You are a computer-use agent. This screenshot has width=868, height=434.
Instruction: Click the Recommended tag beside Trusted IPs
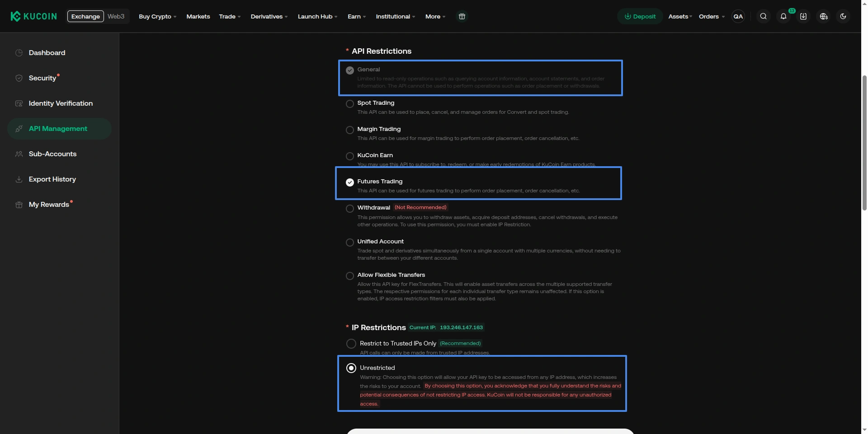point(460,343)
